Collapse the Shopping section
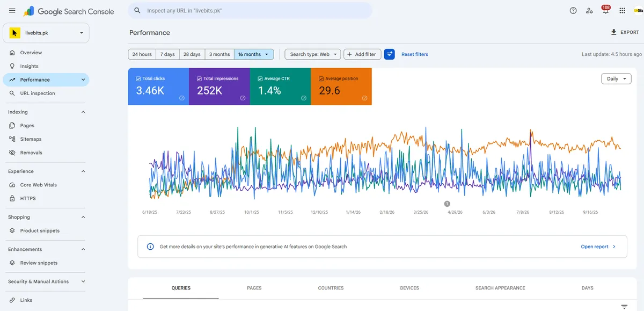Viewport: 644px width, 311px height. pyautogui.click(x=83, y=217)
